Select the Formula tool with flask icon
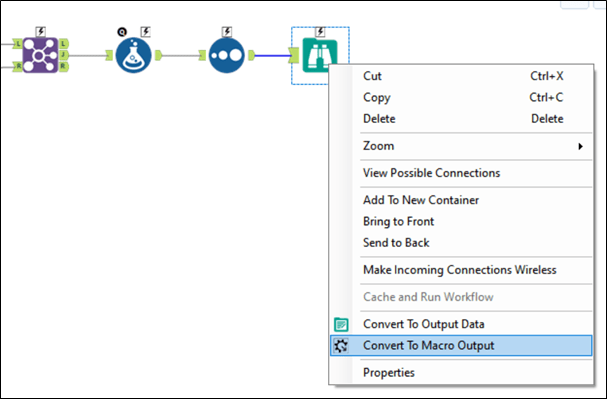The width and height of the screenshot is (607, 399). (x=134, y=55)
